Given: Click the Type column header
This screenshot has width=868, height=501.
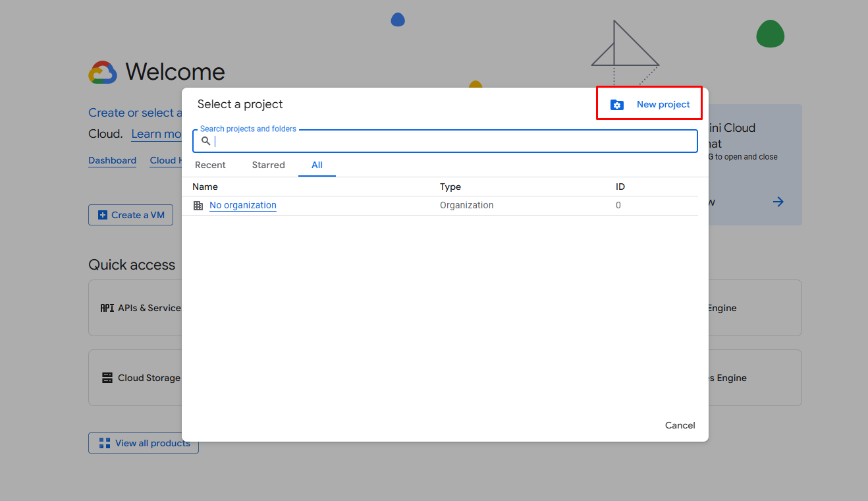Looking at the screenshot, I should [x=450, y=187].
